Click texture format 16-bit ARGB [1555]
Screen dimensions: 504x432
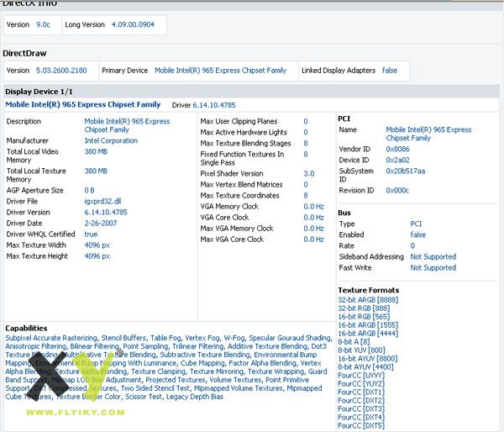coord(368,325)
